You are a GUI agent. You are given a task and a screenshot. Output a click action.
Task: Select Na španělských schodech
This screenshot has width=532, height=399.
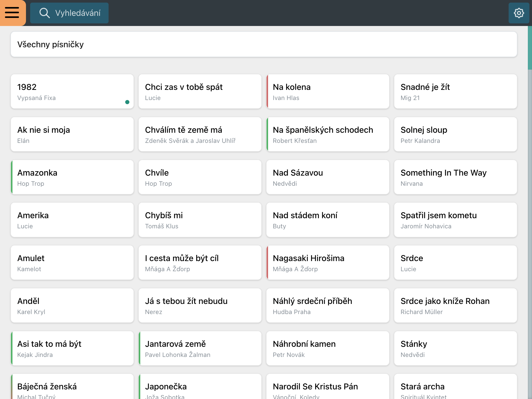click(x=328, y=134)
